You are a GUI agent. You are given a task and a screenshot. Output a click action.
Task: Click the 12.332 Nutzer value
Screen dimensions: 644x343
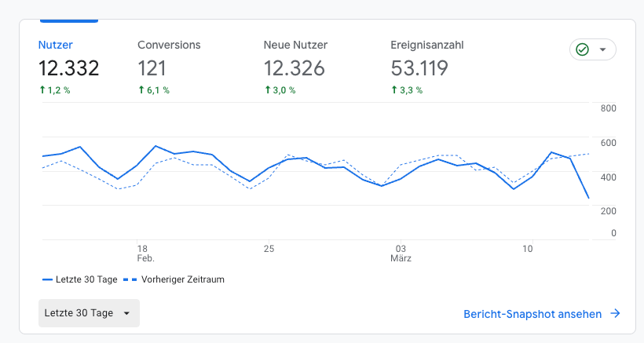pyautogui.click(x=68, y=68)
